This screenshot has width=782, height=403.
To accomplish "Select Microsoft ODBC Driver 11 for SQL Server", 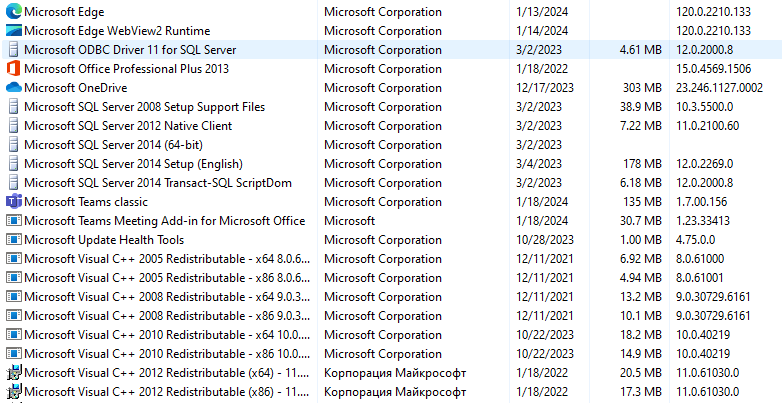I will pos(130,49).
